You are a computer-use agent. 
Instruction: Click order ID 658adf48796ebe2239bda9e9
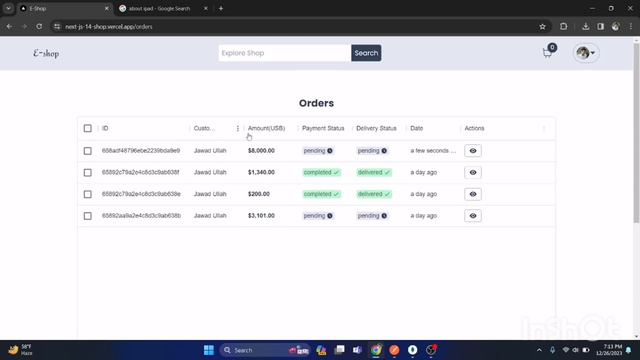[x=141, y=151]
